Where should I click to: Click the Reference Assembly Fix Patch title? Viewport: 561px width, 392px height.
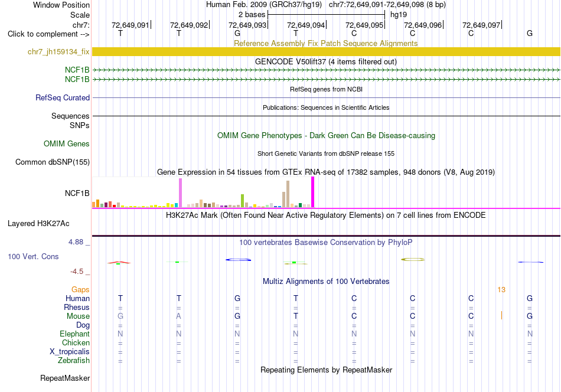click(x=326, y=43)
